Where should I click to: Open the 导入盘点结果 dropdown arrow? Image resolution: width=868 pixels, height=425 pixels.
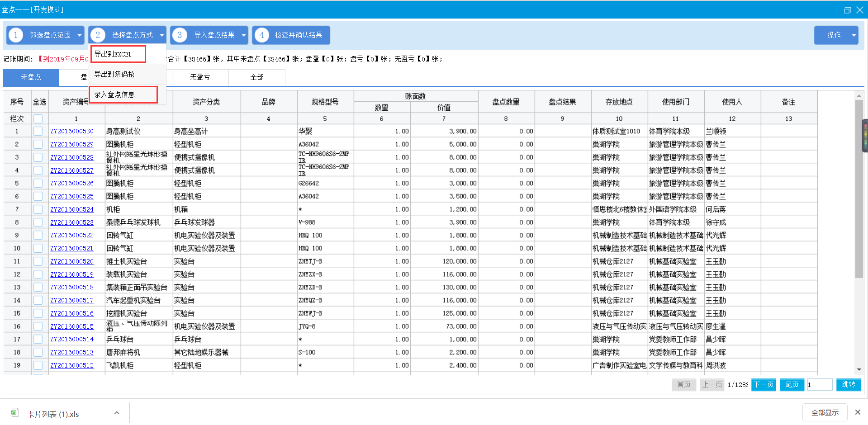[244, 35]
